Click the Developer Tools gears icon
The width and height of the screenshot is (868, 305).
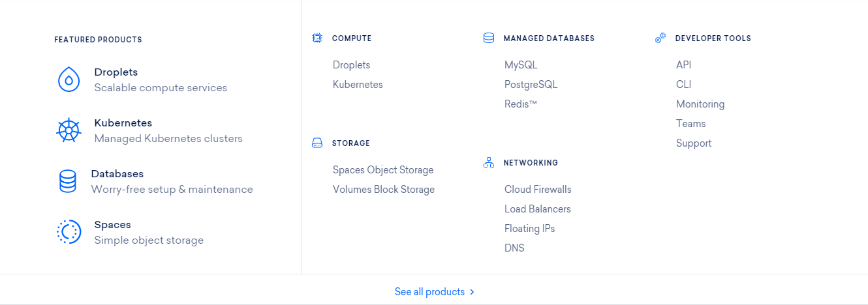pos(660,38)
